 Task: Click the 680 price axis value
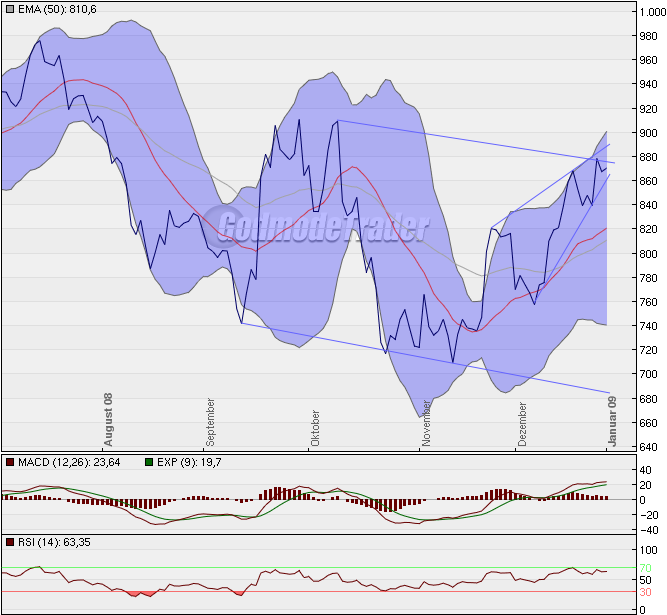[649, 399]
